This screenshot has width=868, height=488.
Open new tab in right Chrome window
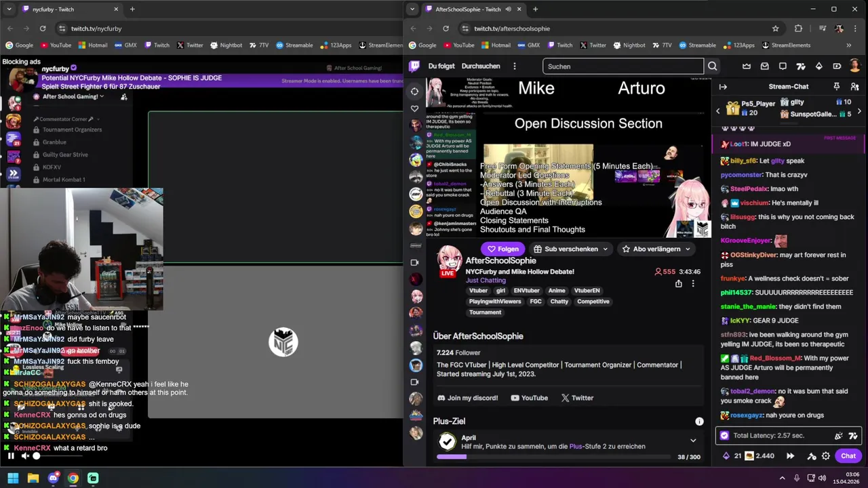535,9
